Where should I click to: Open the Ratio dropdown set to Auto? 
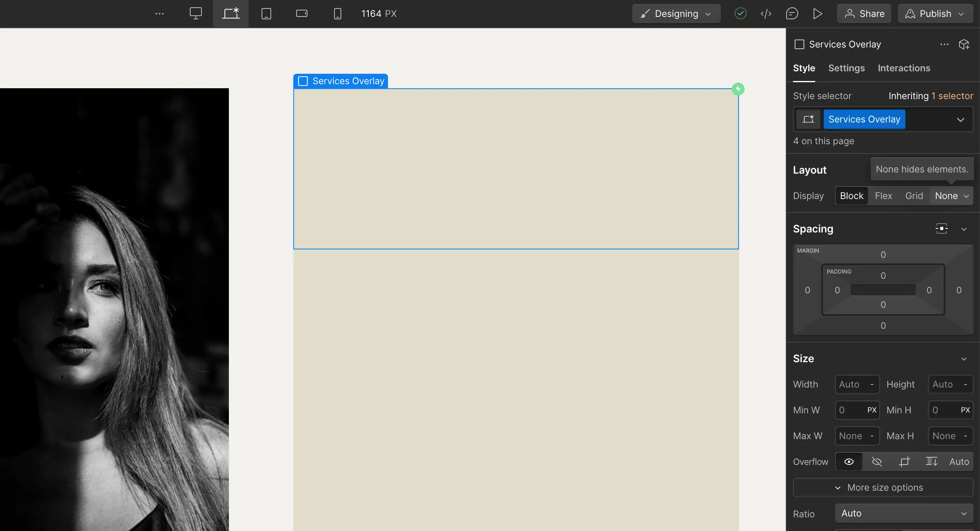tap(903, 513)
